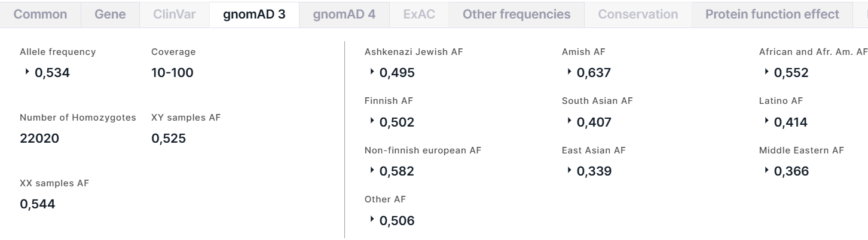Switch to the Common tab
Image resolution: width=868 pixels, height=240 pixels.
tap(40, 14)
